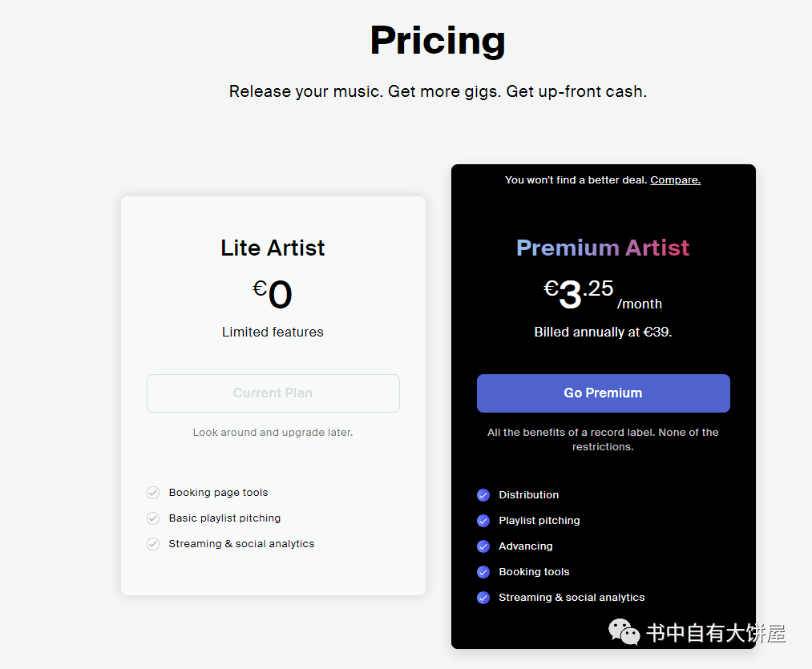Click Lite Streaming & social analytics check icon
This screenshot has width=812, height=669.
pos(153,544)
